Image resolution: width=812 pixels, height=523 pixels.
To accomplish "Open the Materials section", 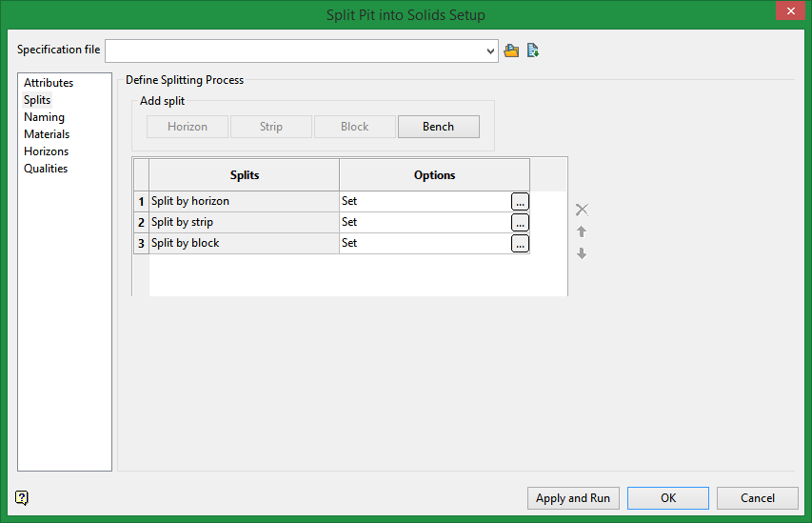I will click(x=47, y=134).
